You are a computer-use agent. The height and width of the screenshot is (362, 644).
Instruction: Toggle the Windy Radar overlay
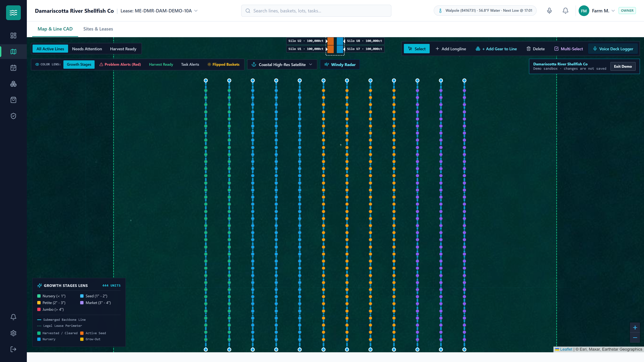[340, 65]
